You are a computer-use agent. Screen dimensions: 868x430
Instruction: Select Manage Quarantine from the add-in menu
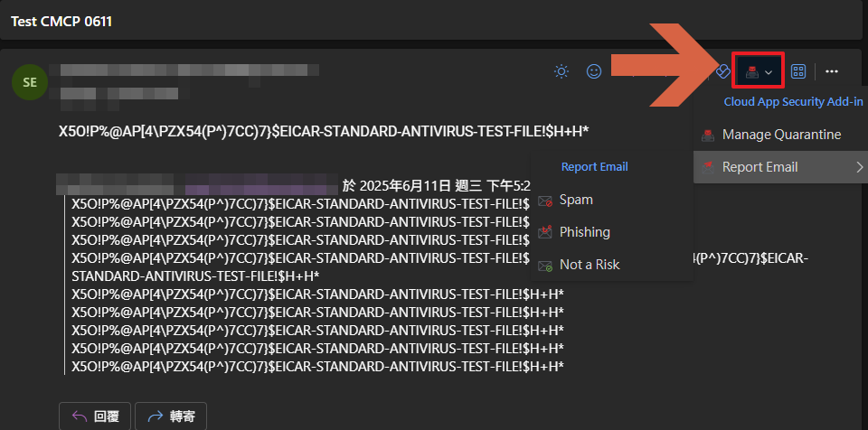click(781, 135)
